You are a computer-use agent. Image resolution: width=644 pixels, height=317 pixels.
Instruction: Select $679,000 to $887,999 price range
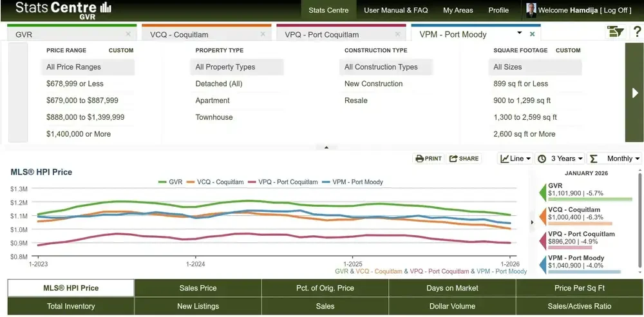88,101
